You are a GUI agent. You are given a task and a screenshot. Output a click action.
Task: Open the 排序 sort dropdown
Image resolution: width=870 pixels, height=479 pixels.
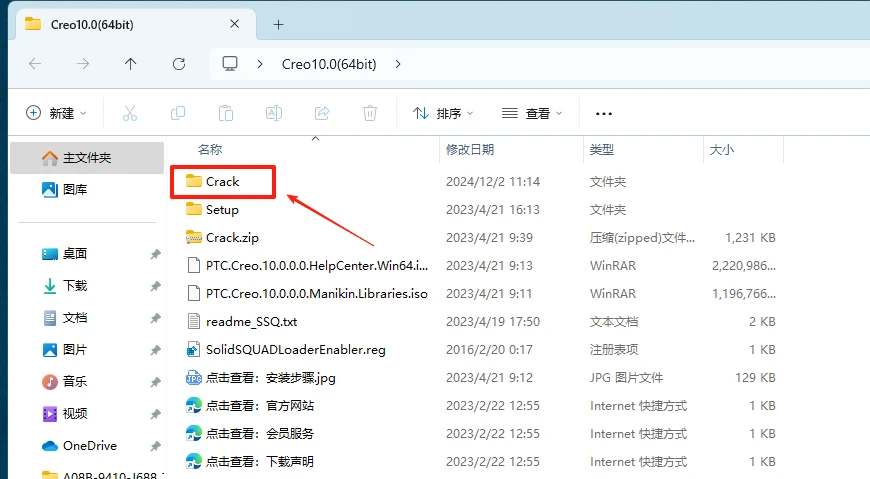(443, 113)
